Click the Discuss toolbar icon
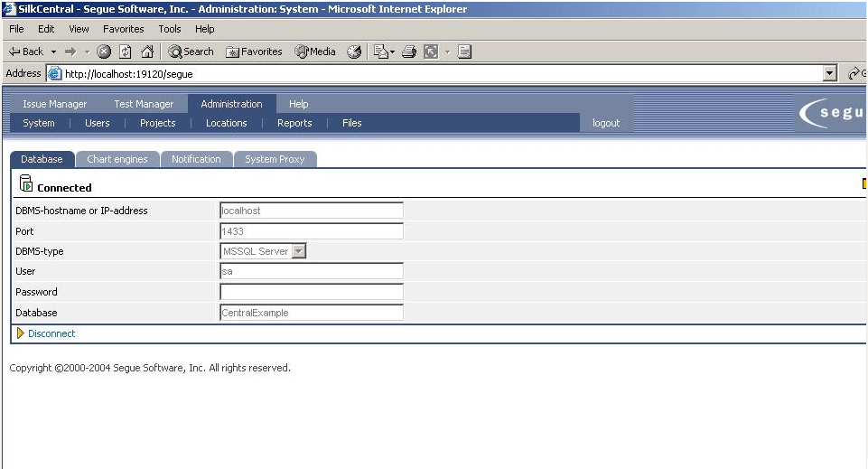This screenshot has height=469, width=868. 464,52
